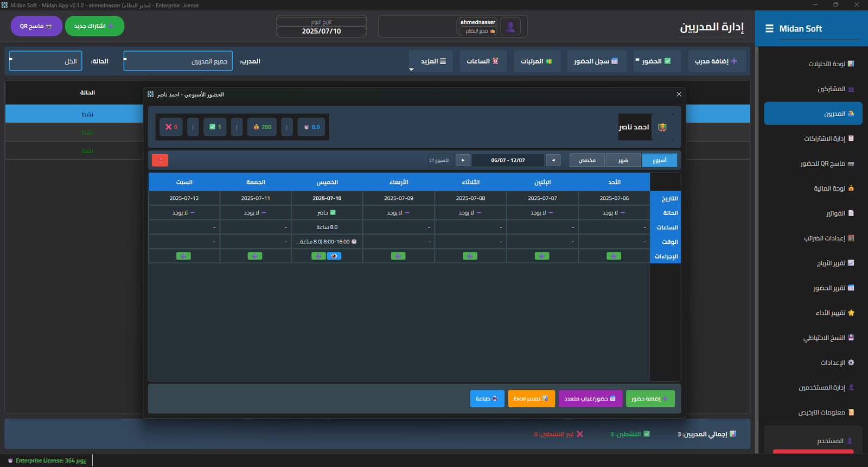Screen dimensions: 868x467
Task: Click the date range field 06/07 - 12/07
Action: pos(508,160)
